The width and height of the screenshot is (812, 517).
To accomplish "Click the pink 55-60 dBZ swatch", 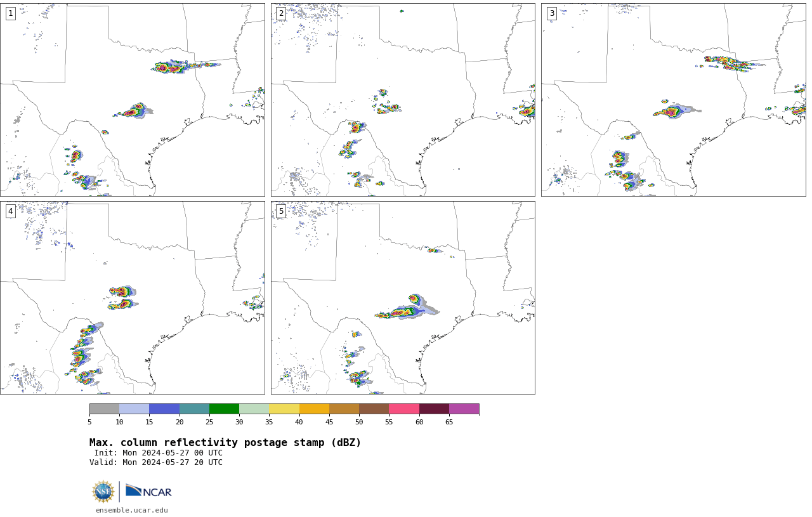I will [404, 409].
